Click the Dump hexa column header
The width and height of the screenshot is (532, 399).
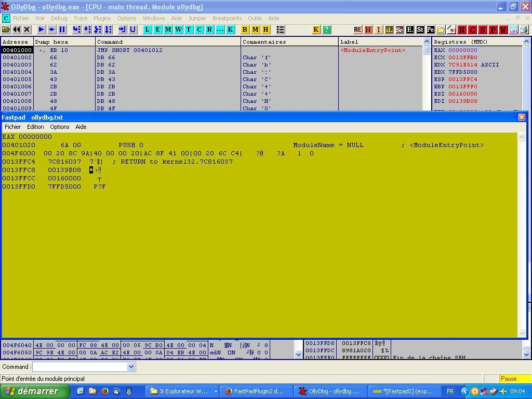pos(64,42)
